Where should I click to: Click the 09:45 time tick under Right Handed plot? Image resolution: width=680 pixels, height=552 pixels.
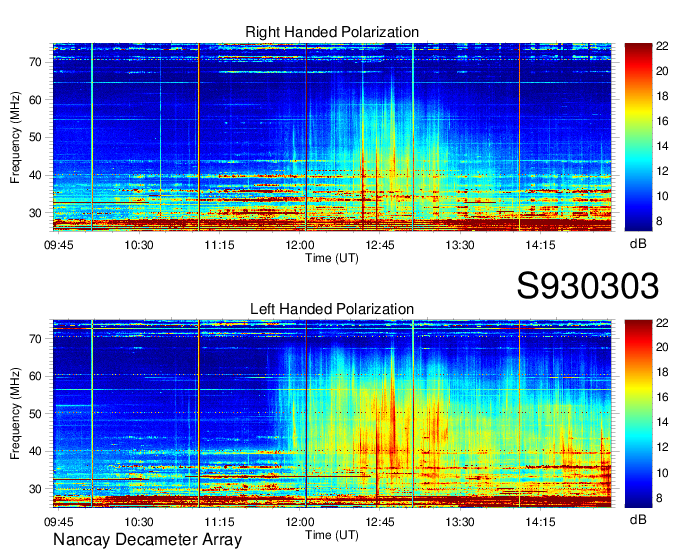click(x=59, y=245)
